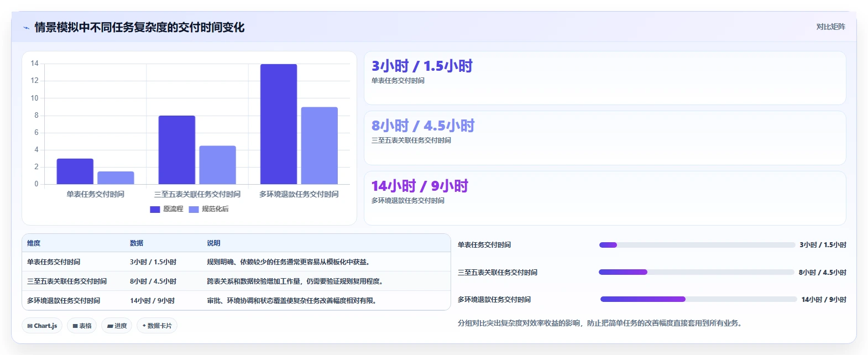Click y-axis tick label 14
This screenshot has width=868, height=355.
click(x=35, y=64)
